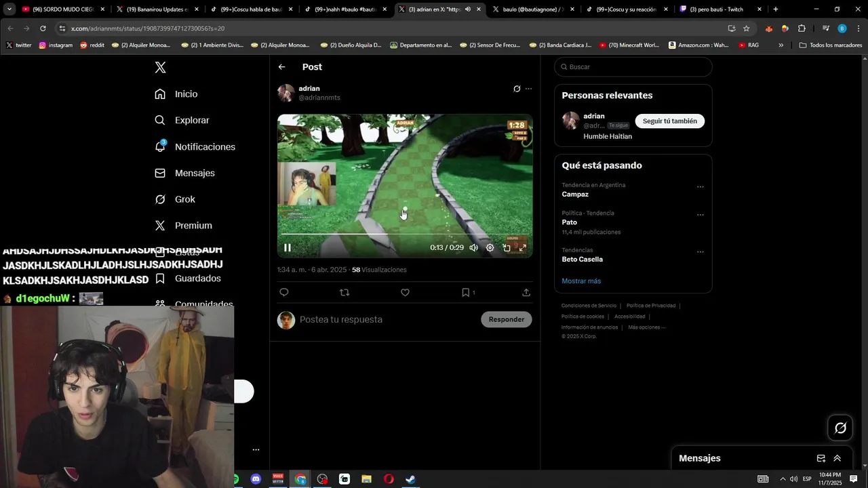Bookmark the post
The width and height of the screenshot is (868, 488).
(x=466, y=292)
